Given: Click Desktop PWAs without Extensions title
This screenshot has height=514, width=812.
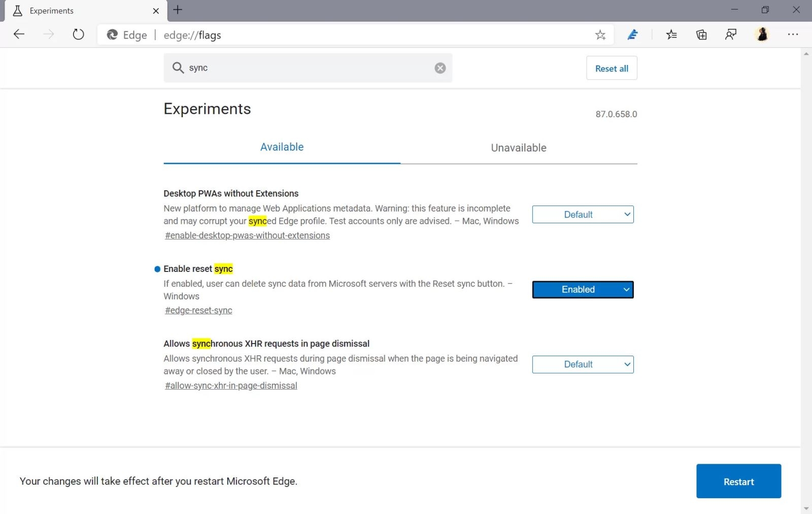Looking at the screenshot, I should pyautogui.click(x=231, y=193).
